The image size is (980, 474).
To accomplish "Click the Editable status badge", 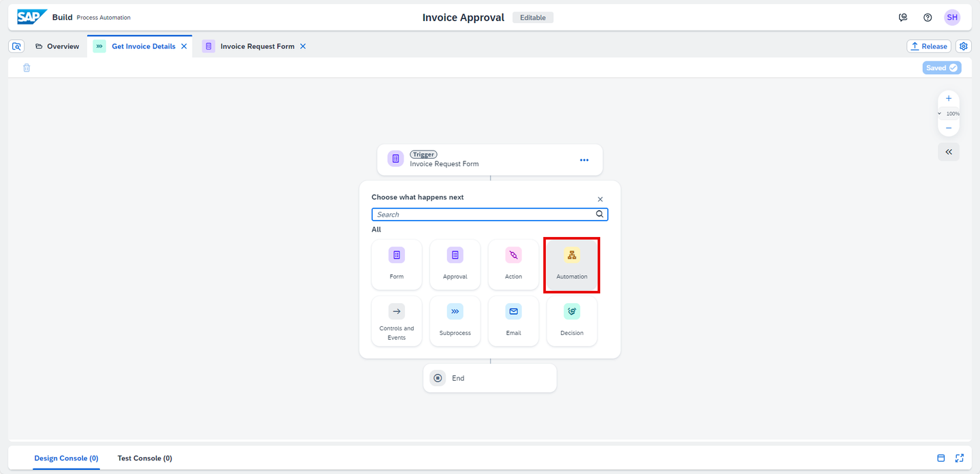I will click(533, 18).
